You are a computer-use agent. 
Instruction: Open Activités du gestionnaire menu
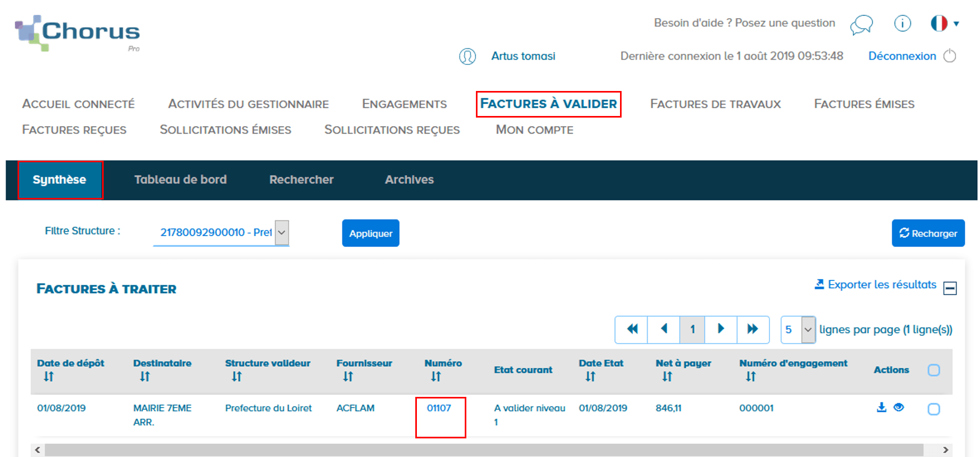click(248, 104)
